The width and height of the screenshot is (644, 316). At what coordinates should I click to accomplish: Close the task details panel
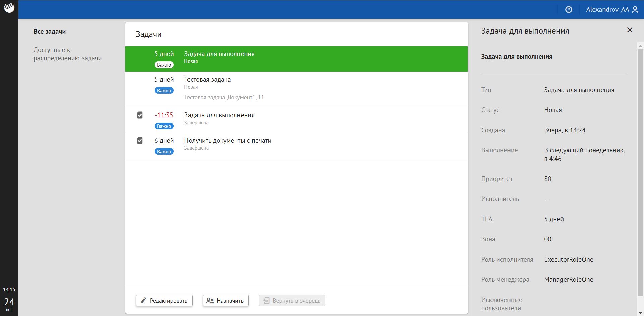(x=630, y=30)
